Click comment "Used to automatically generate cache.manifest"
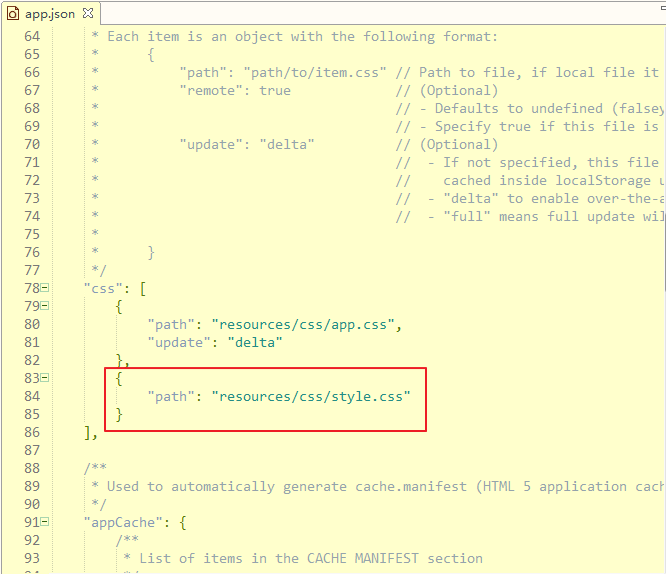The height and width of the screenshot is (574, 666). (x=287, y=486)
